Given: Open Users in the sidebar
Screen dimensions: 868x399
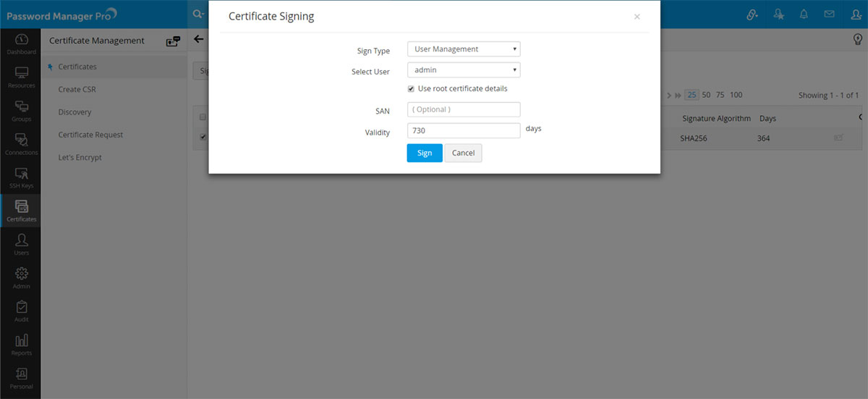Looking at the screenshot, I should tap(21, 244).
